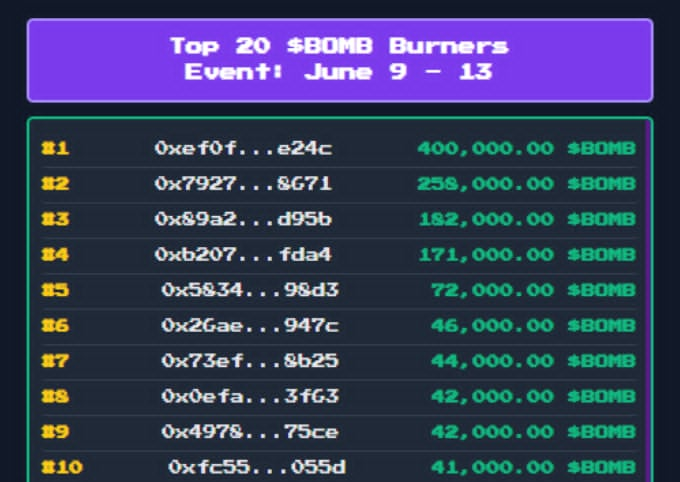Click address 0x26ae...947c
Screen dimensions: 680x482
pyautogui.click(x=250, y=325)
